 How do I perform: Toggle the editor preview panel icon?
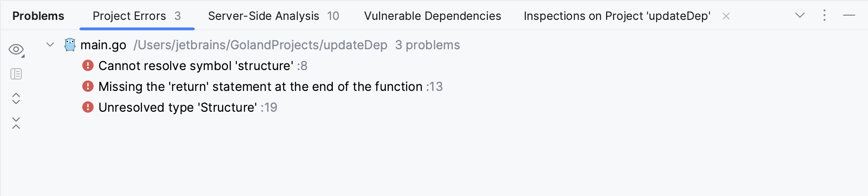16,74
